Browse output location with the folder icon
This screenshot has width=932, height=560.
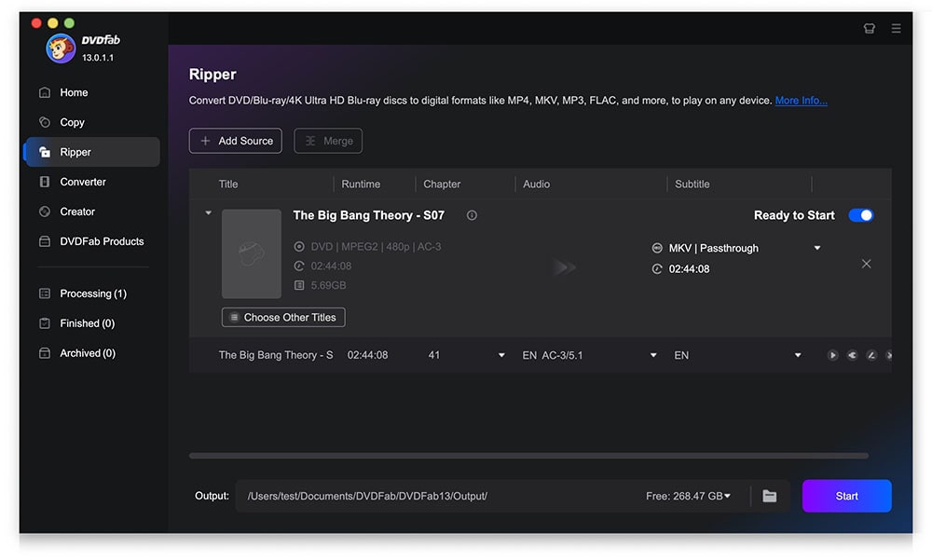(x=769, y=496)
